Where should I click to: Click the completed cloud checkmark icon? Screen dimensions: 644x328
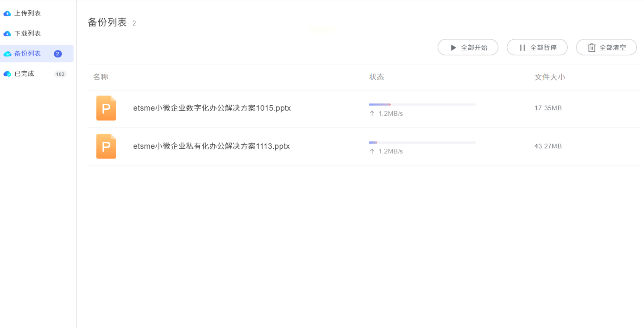7,74
